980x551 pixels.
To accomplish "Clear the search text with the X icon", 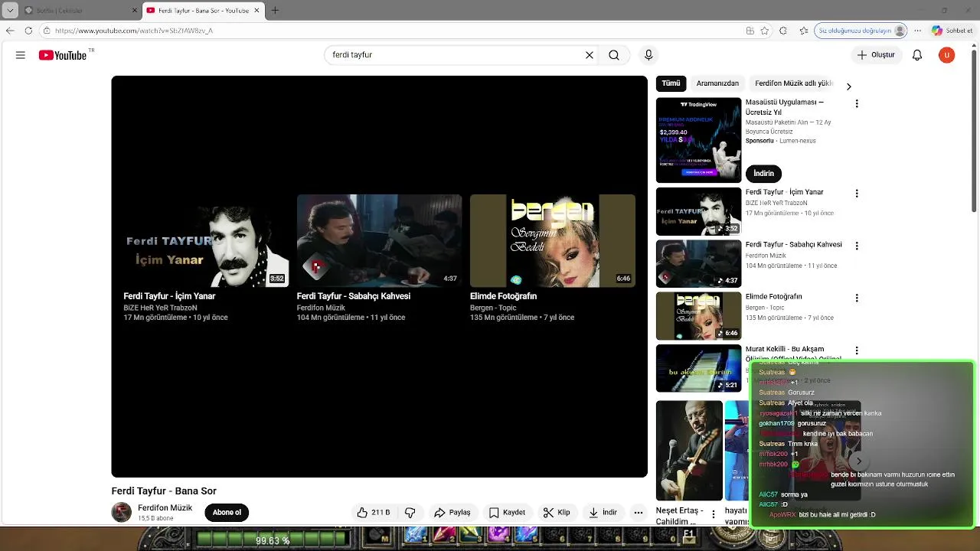I will [590, 55].
